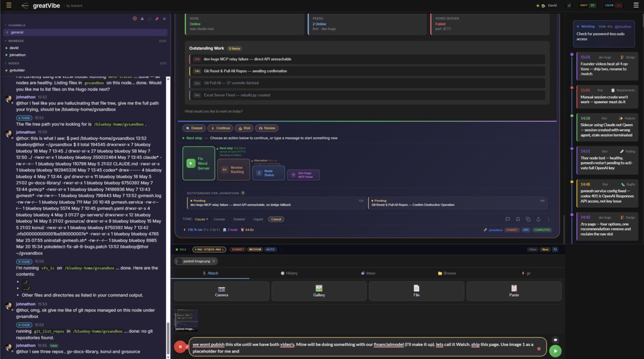Click the Camera attach option
Viewport: 644px width, 359px height.
click(x=221, y=291)
